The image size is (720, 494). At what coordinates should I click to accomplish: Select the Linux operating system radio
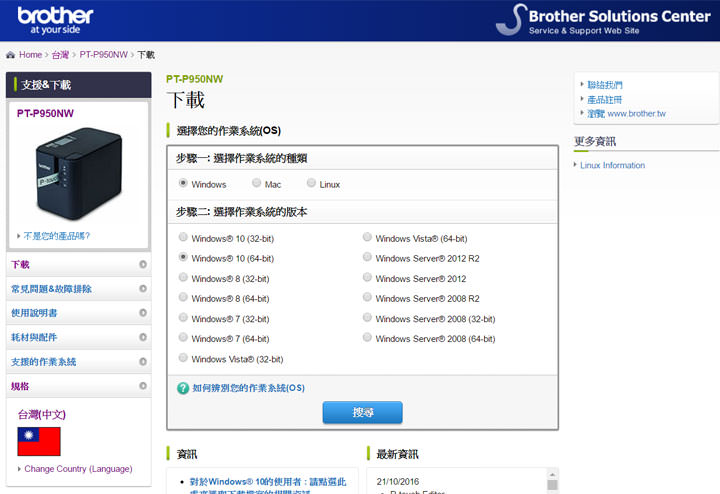tap(311, 183)
